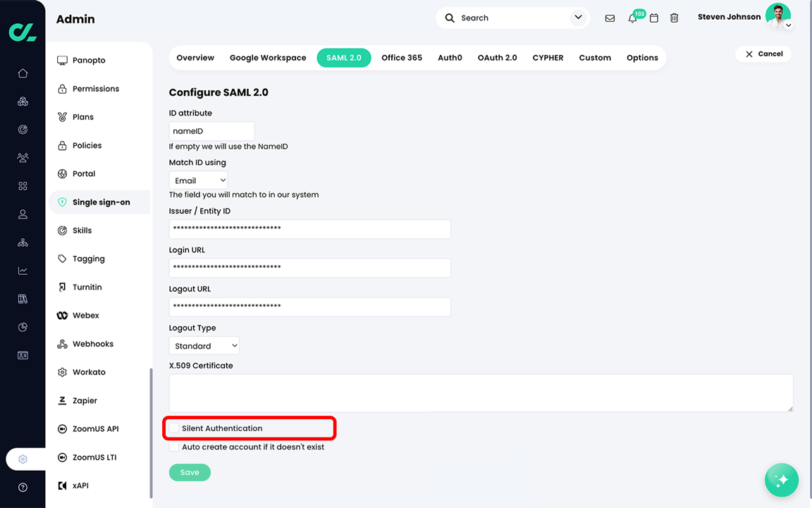812x508 pixels.
Task: Click inside the X.509 Certificate field
Action: click(x=481, y=392)
